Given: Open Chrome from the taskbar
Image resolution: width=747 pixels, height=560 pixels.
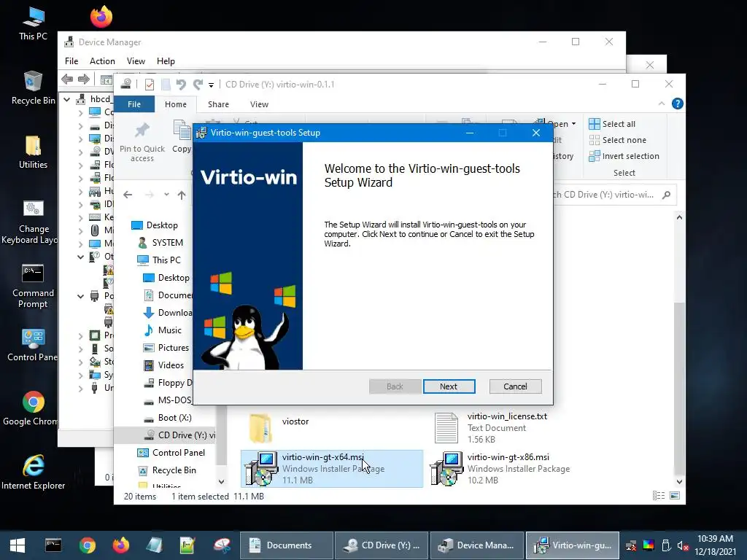Looking at the screenshot, I should point(88,545).
